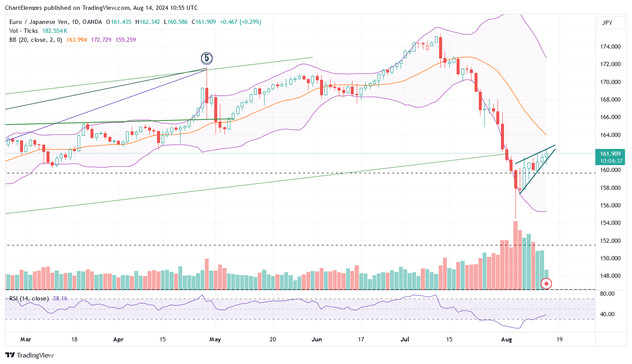Click the orange 163.994 BB basis value
This screenshot has height=364, width=632.
[x=76, y=40]
